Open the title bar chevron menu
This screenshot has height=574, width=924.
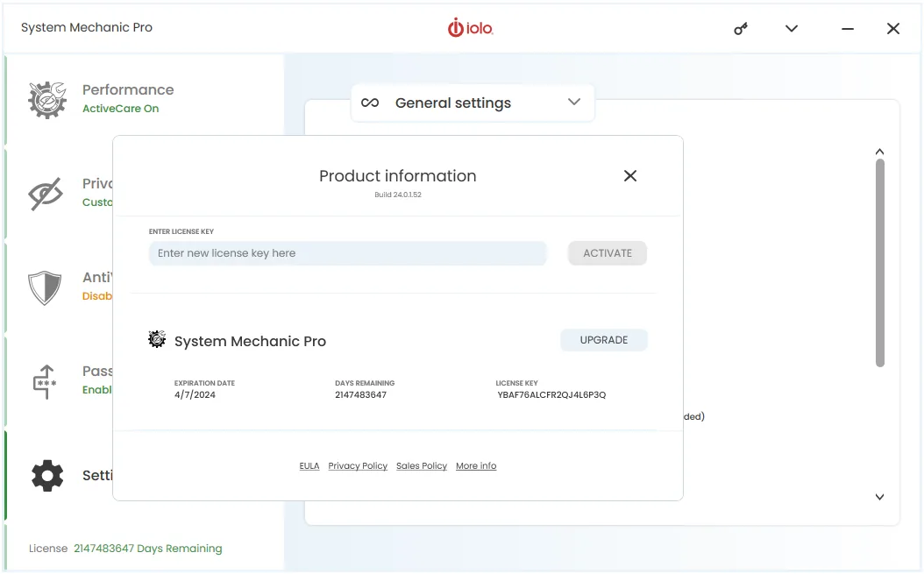pyautogui.click(x=792, y=28)
